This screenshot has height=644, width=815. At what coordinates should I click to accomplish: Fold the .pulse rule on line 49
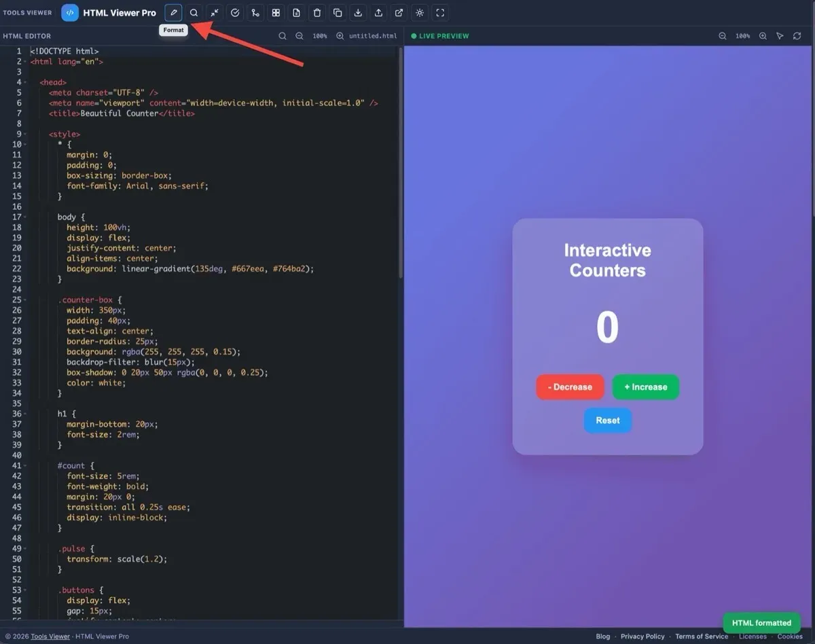coord(26,548)
